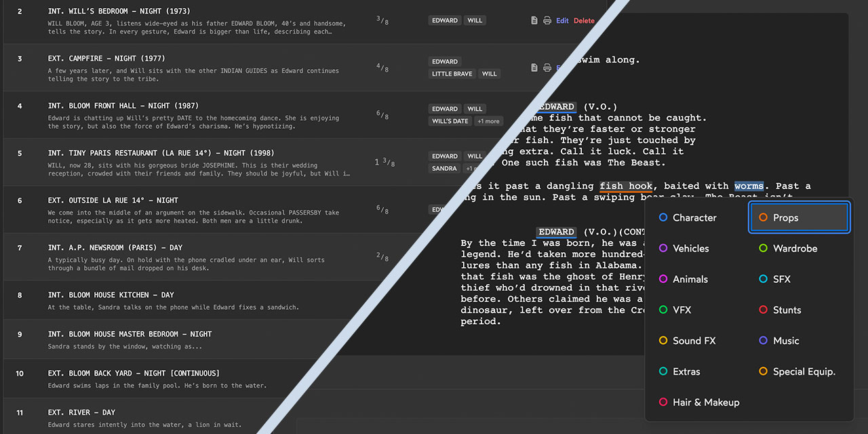The width and height of the screenshot is (868, 434).
Task: Click the document icon on scene 3
Action: click(534, 68)
